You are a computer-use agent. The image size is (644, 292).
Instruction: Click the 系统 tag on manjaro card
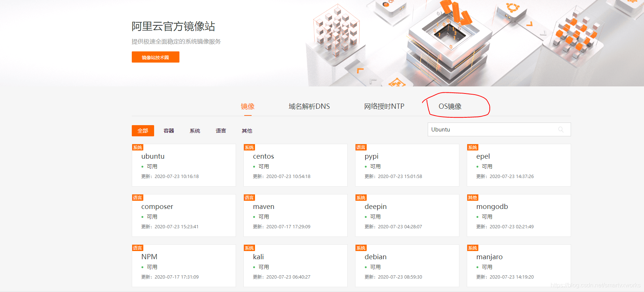click(473, 248)
